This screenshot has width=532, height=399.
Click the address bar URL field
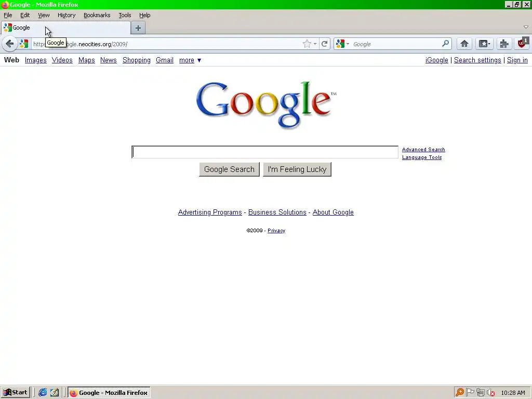(x=166, y=44)
